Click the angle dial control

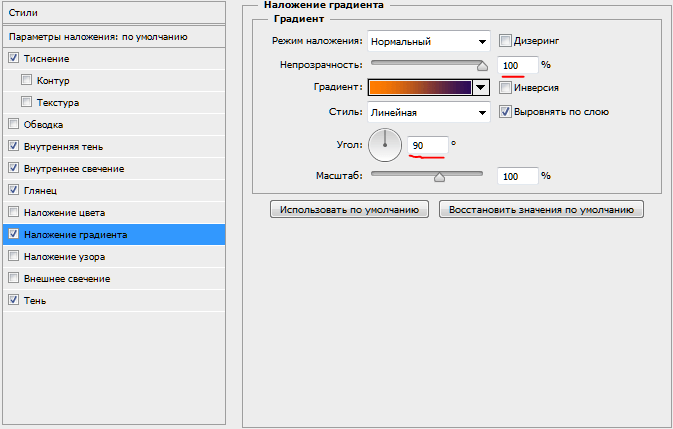tap(384, 145)
